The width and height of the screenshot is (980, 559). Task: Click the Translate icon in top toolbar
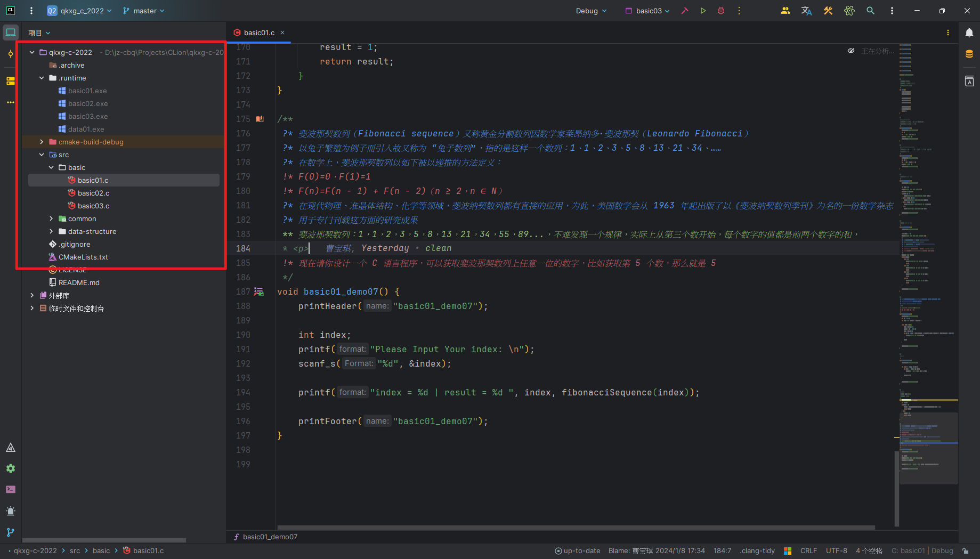pyautogui.click(x=807, y=11)
